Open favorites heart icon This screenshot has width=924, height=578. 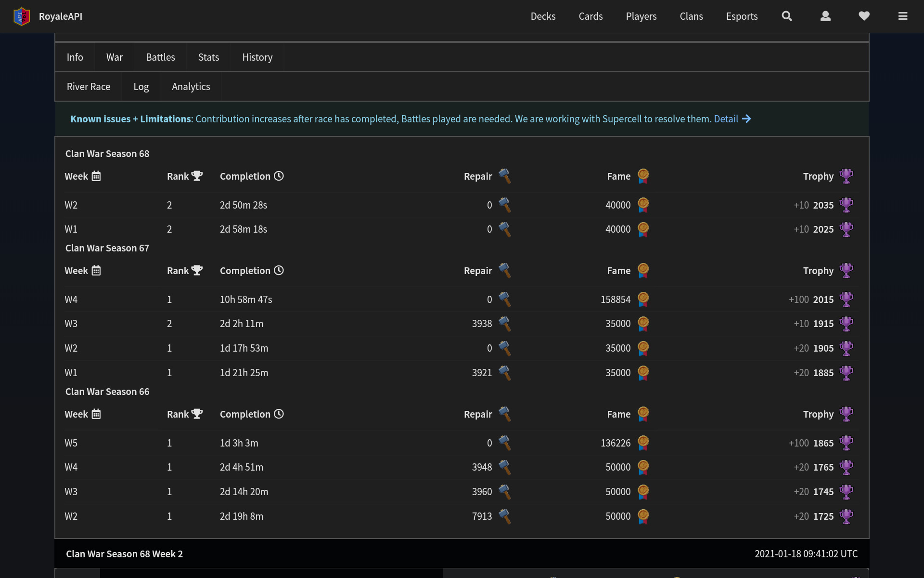click(864, 16)
